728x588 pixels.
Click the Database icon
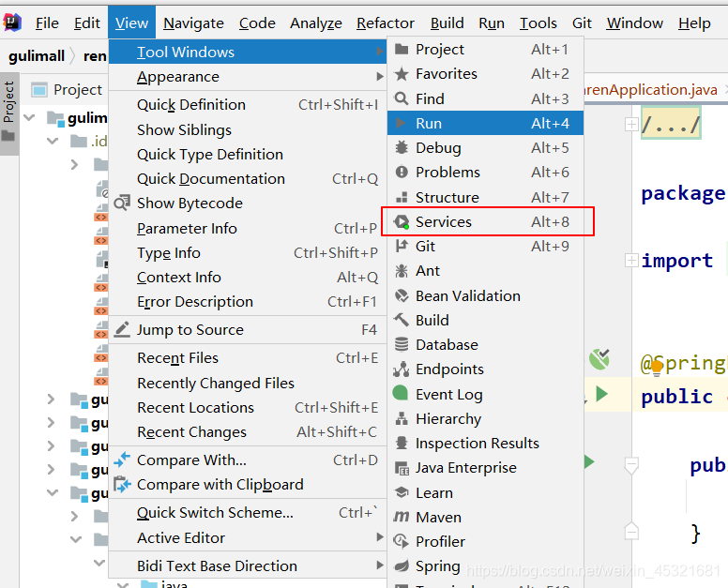click(x=402, y=344)
